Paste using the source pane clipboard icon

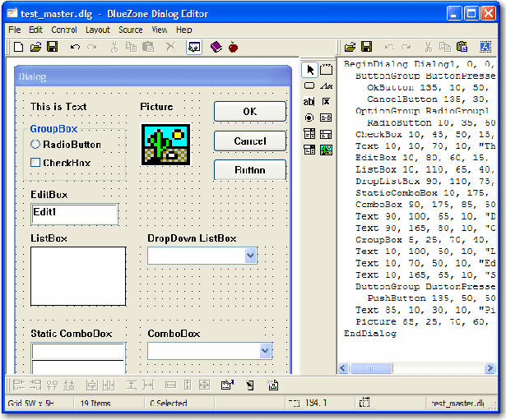[462, 47]
